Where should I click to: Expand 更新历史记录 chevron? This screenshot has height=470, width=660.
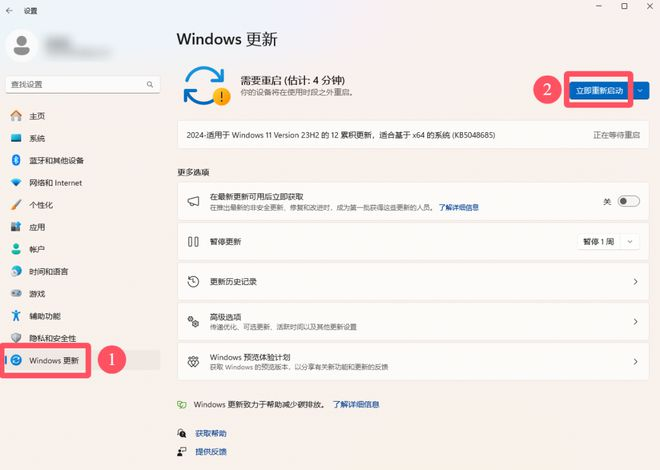click(x=636, y=281)
